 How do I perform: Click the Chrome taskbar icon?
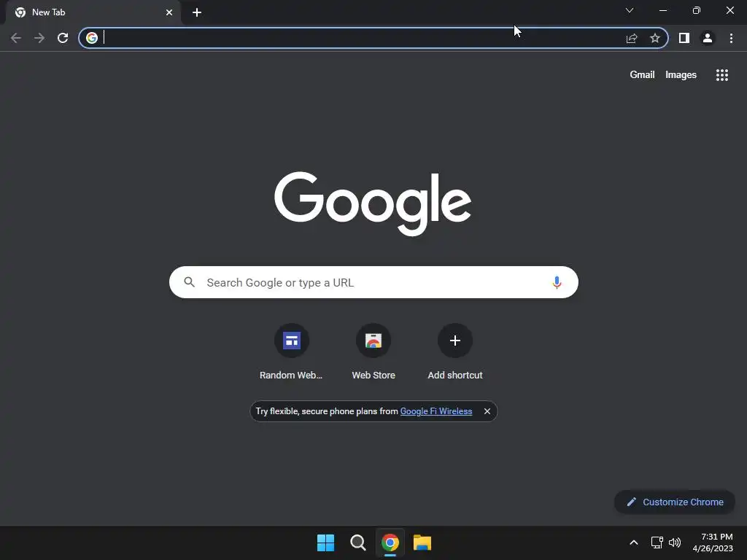coord(390,542)
